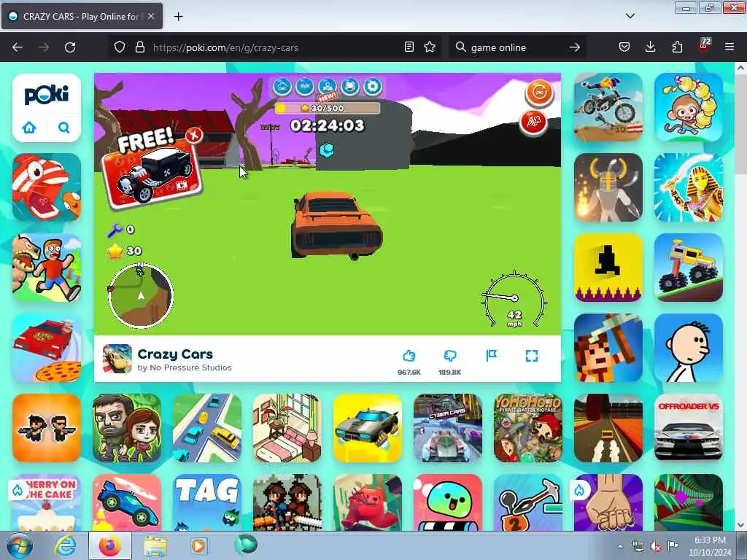The height and width of the screenshot is (560, 747).
Task: Open the Cyber Cars game thumbnail
Action: pyautogui.click(x=448, y=428)
